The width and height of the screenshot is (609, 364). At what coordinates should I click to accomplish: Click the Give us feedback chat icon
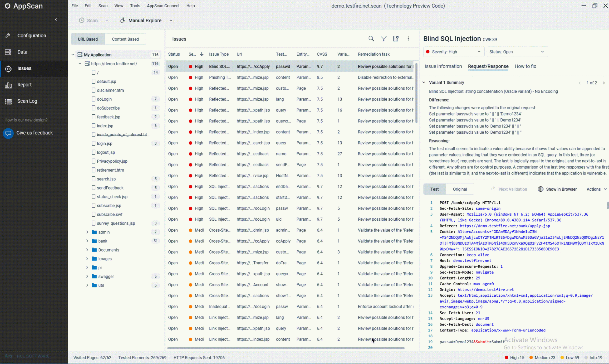click(x=8, y=133)
